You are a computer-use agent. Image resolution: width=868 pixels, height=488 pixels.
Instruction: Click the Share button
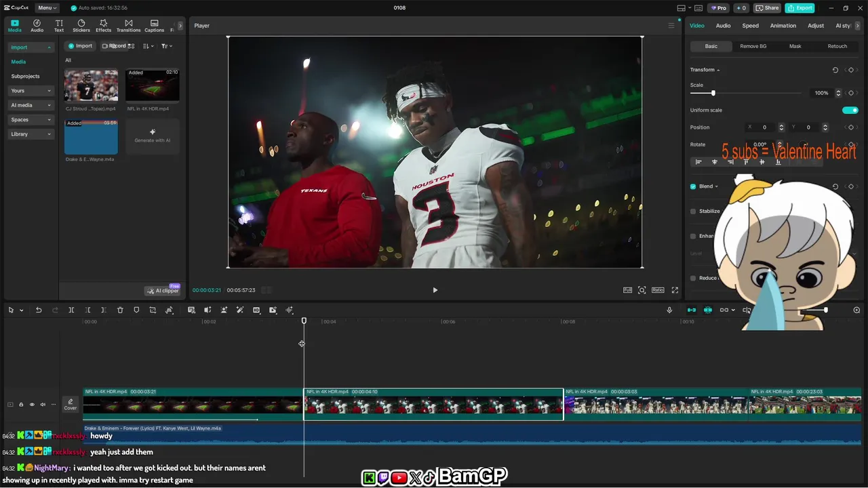click(767, 8)
